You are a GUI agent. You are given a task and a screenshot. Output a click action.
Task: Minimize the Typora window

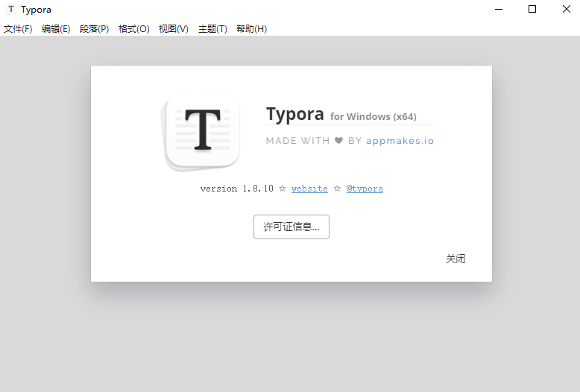pos(499,10)
